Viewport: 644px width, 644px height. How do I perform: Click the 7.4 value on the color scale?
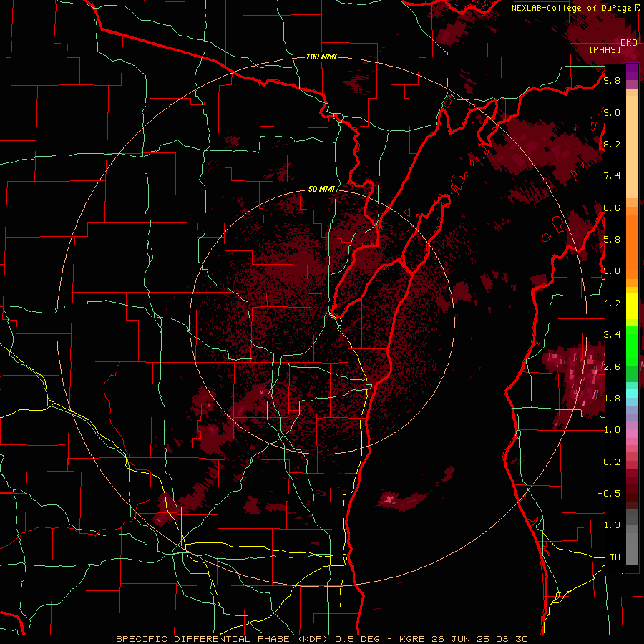(612, 176)
